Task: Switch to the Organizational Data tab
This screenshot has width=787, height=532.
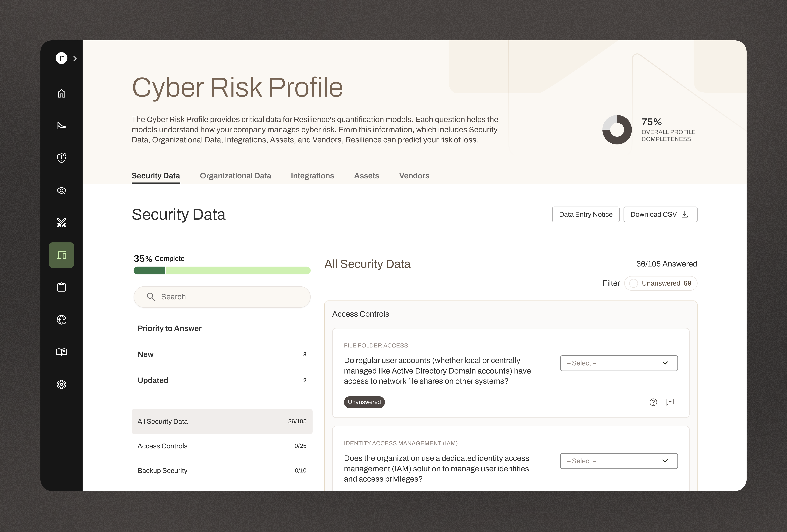Action: click(x=235, y=176)
